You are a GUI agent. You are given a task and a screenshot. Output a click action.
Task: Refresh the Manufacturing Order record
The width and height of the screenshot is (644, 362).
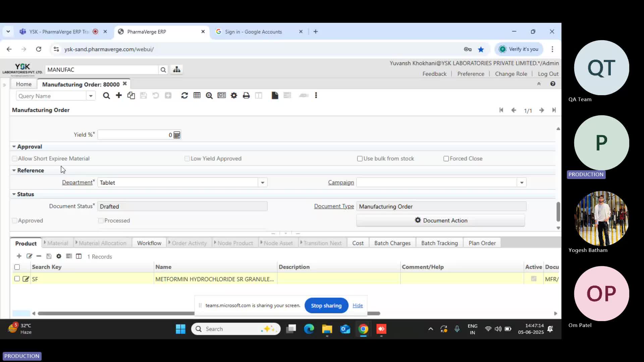(x=184, y=96)
